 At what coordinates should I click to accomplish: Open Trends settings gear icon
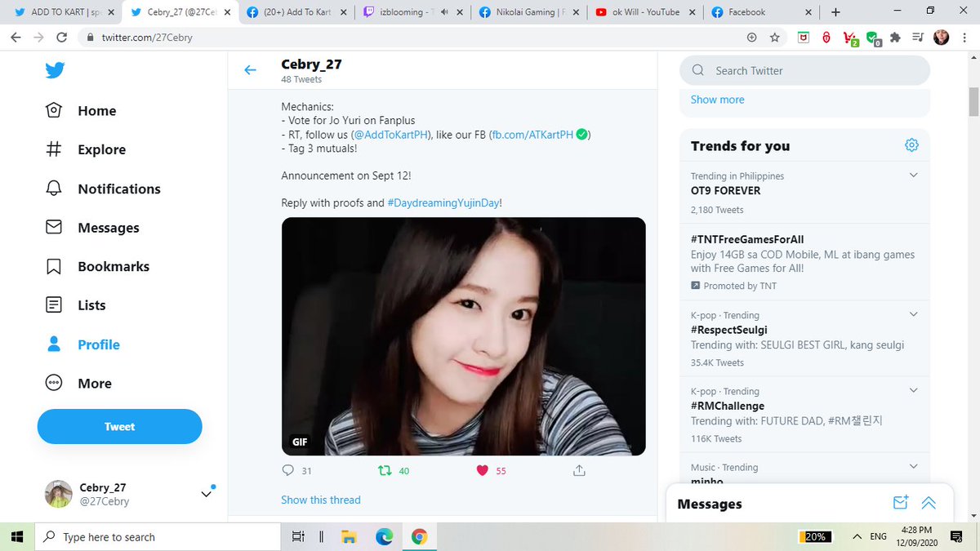click(911, 145)
